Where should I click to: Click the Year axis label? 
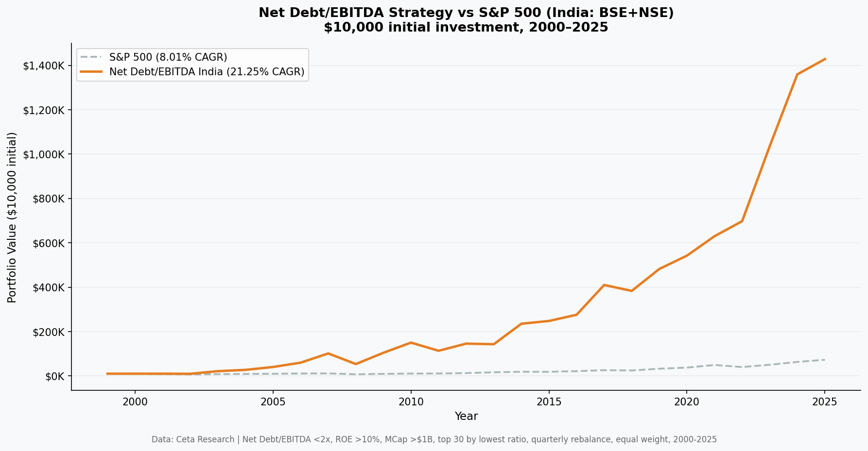pos(466,416)
